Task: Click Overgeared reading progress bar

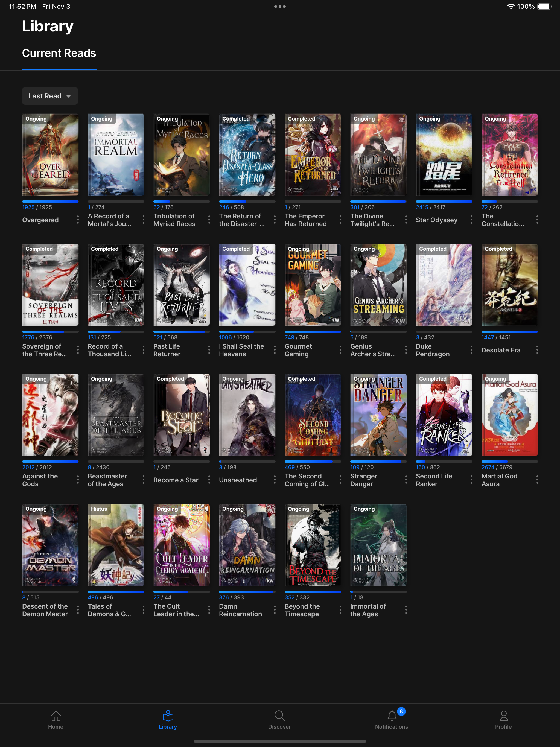Action: (x=50, y=201)
